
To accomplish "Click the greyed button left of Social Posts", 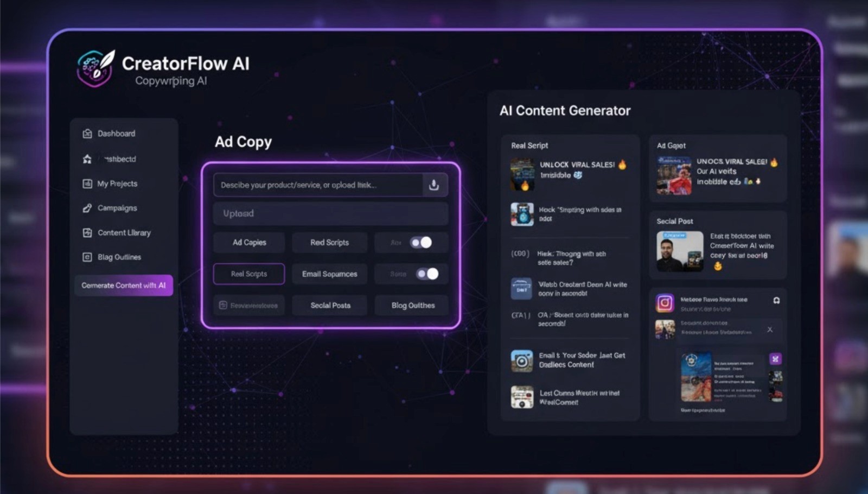I will [249, 305].
